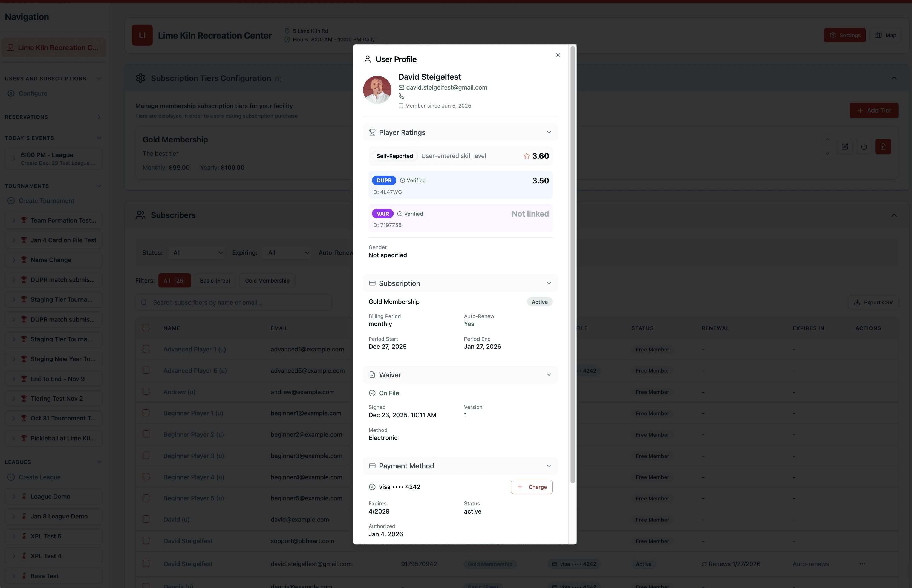
Task: Select the Gold Membership filter chip
Action: (x=267, y=280)
